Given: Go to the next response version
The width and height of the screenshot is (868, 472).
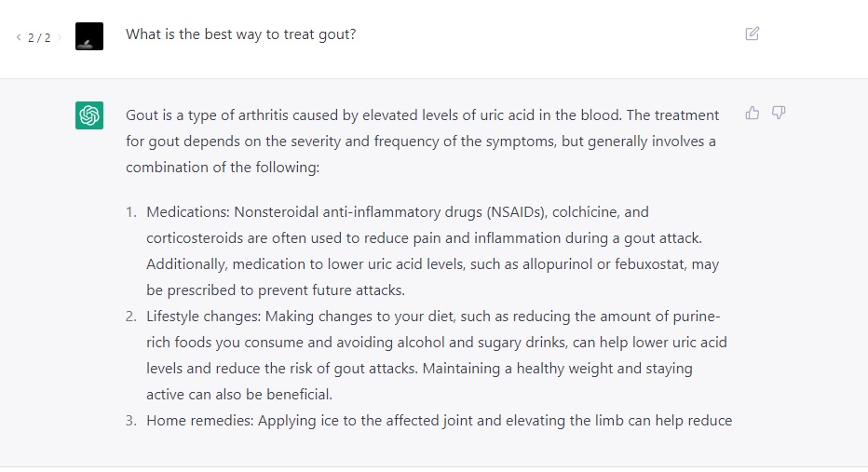Looking at the screenshot, I should pos(61,38).
